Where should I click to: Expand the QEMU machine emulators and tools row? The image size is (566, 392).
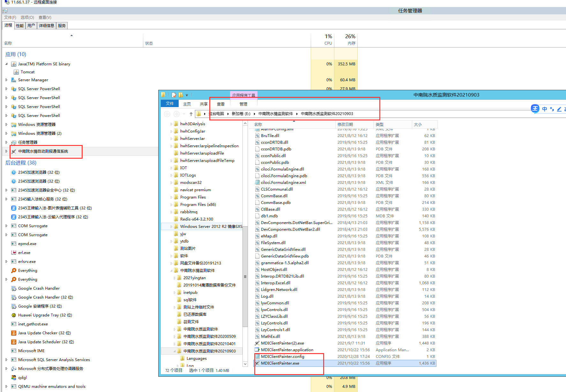(6, 387)
